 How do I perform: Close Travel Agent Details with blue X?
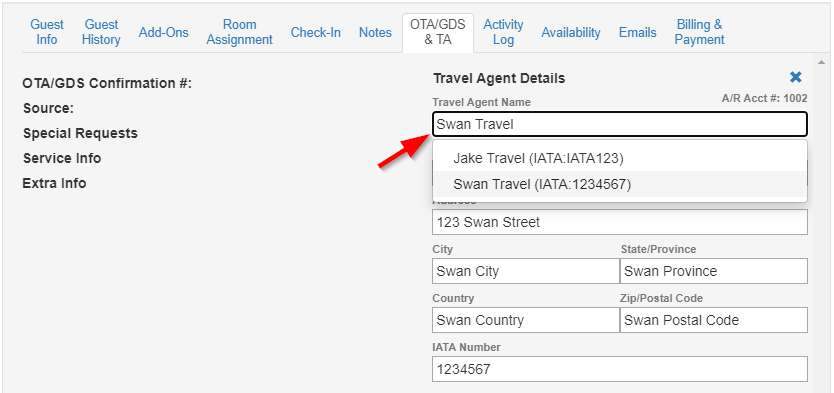[796, 78]
